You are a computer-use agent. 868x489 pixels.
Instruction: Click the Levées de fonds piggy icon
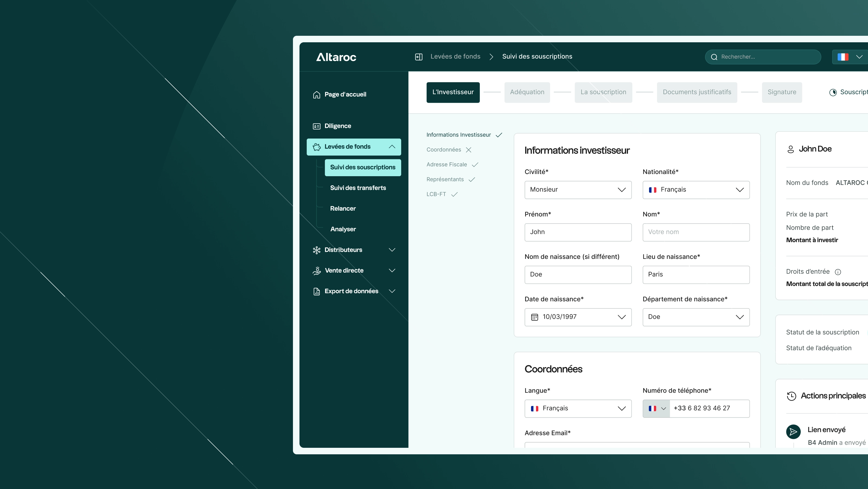point(316,147)
